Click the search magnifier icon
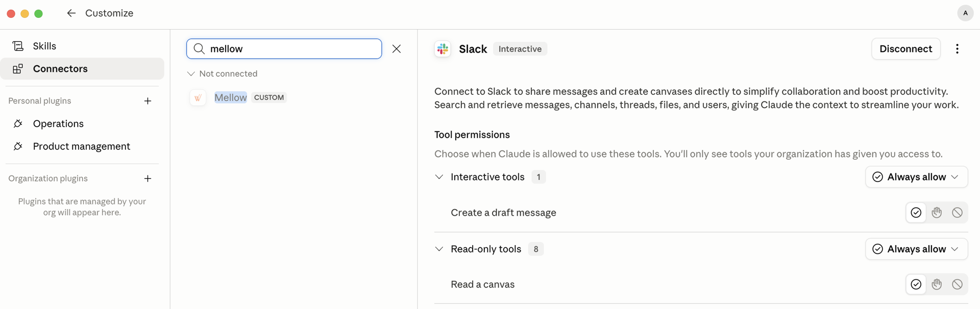This screenshot has width=980, height=309. coord(199,49)
